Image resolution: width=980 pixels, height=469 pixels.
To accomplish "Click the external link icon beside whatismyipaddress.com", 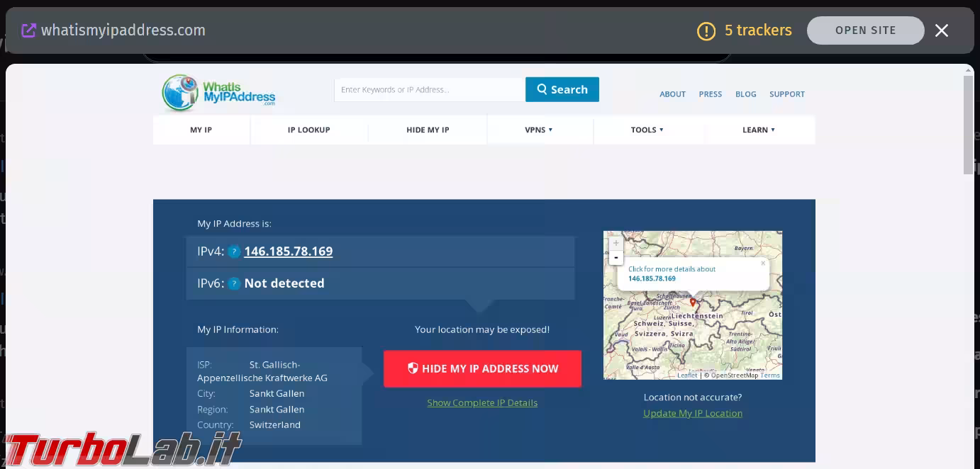I will tap(28, 30).
